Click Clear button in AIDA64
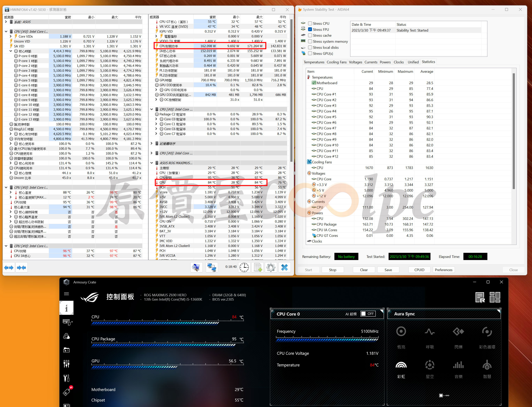The width and height of the screenshot is (532, 407). (364, 270)
